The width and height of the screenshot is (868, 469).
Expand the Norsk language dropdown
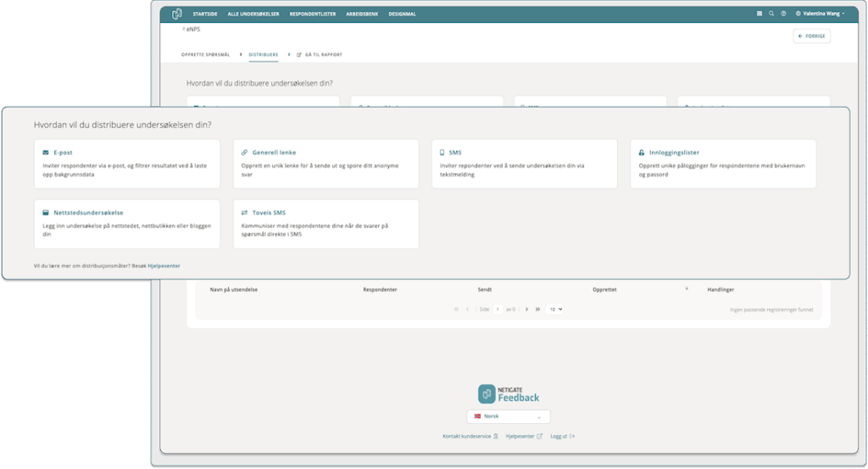508,416
